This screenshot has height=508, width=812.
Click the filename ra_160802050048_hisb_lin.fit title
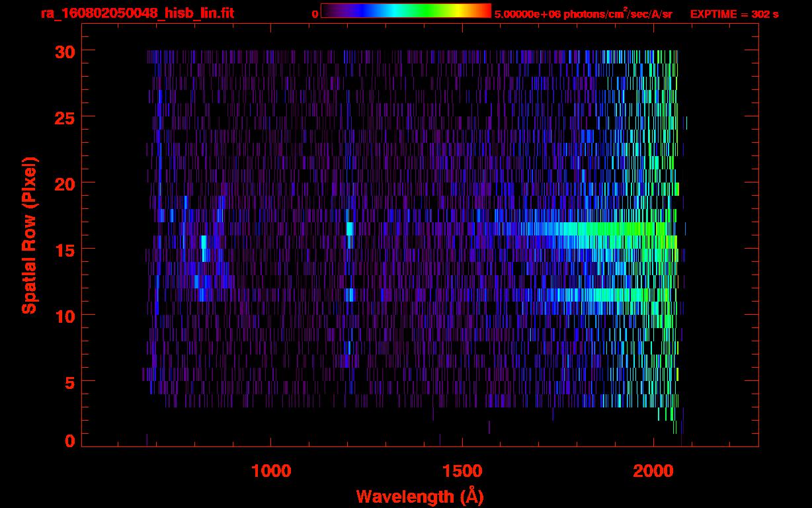136,13
